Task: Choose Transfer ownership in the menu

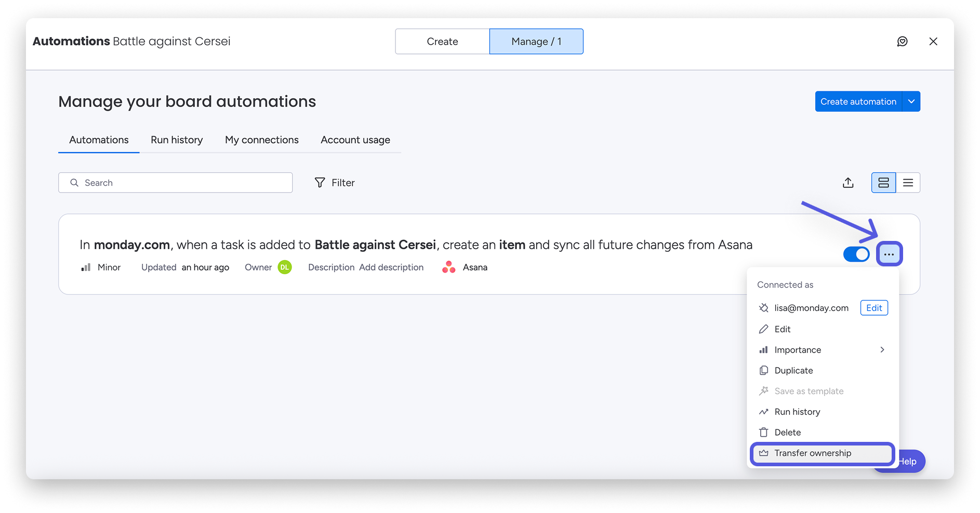Action: [823, 453]
